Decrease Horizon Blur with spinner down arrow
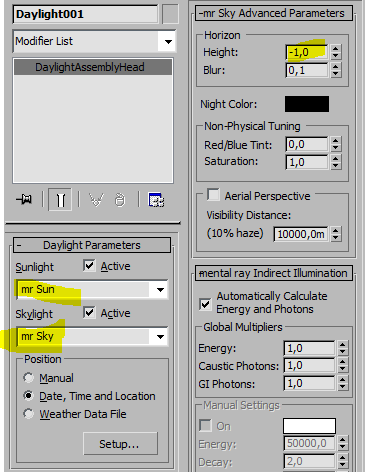Image resolution: width=365 pixels, height=472 pixels. click(x=336, y=74)
